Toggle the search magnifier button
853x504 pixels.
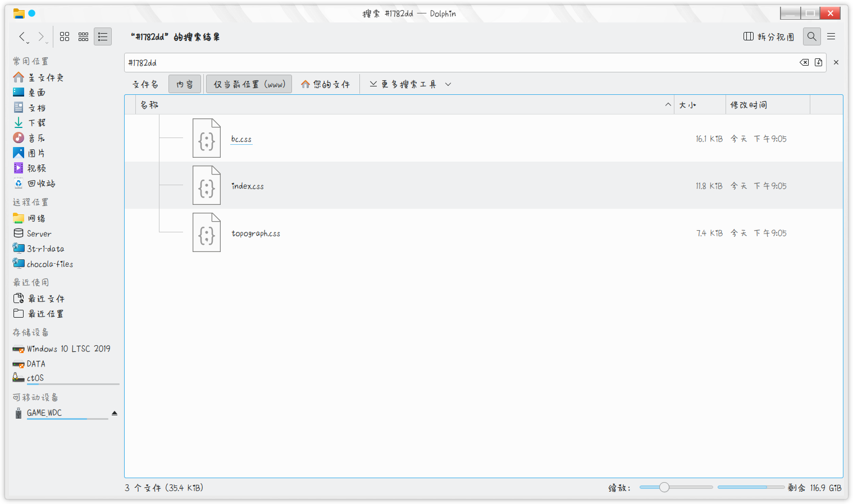click(x=812, y=36)
